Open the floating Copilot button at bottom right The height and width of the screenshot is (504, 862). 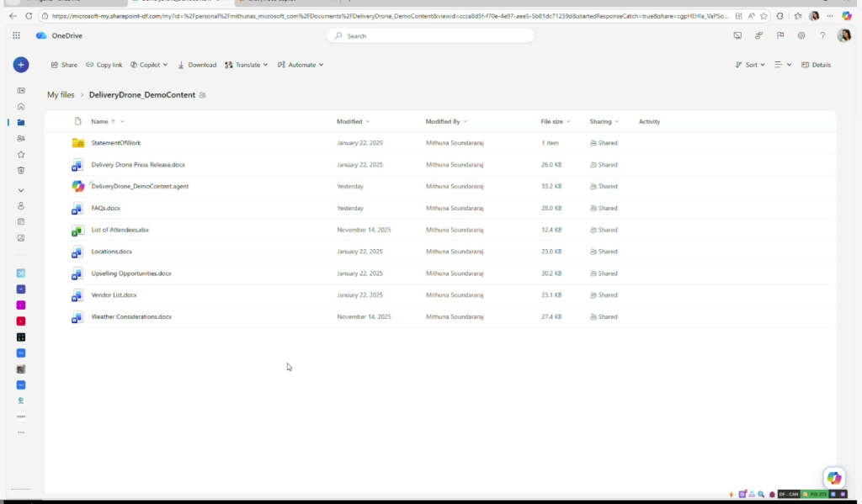pos(834,478)
